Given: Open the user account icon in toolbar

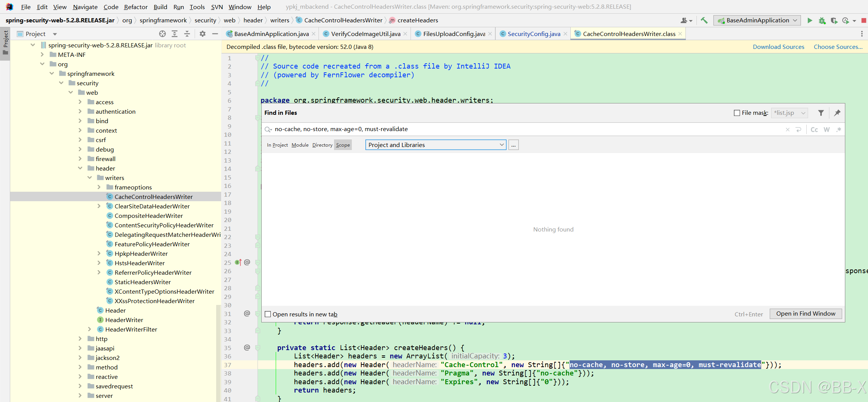Looking at the screenshot, I should [x=686, y=20].
